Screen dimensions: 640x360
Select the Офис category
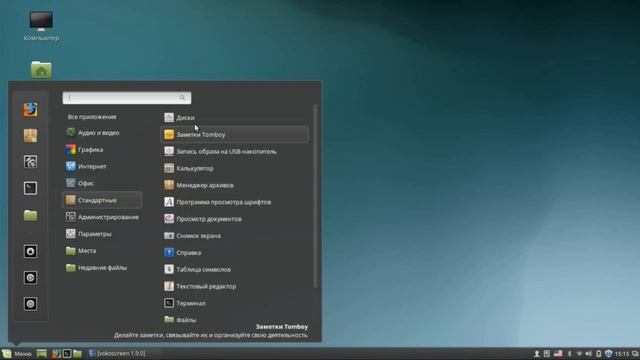pyautogui.click(x=102, y=183)
